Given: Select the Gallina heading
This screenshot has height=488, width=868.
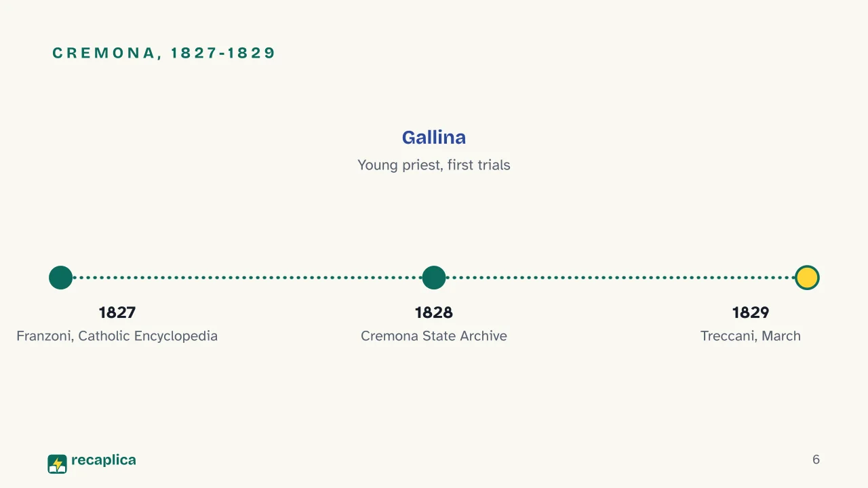Looking at the screenshot, I should click(x=434, y=137).
